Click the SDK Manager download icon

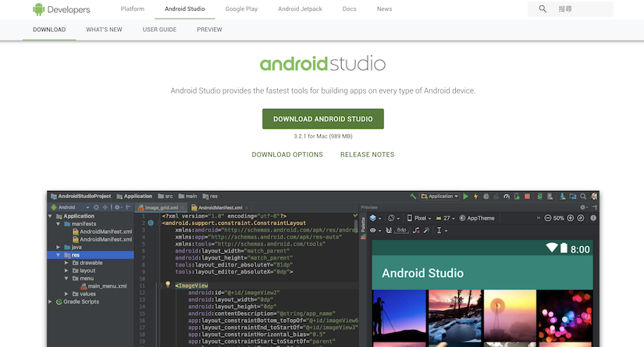click(x=563, y=197)
